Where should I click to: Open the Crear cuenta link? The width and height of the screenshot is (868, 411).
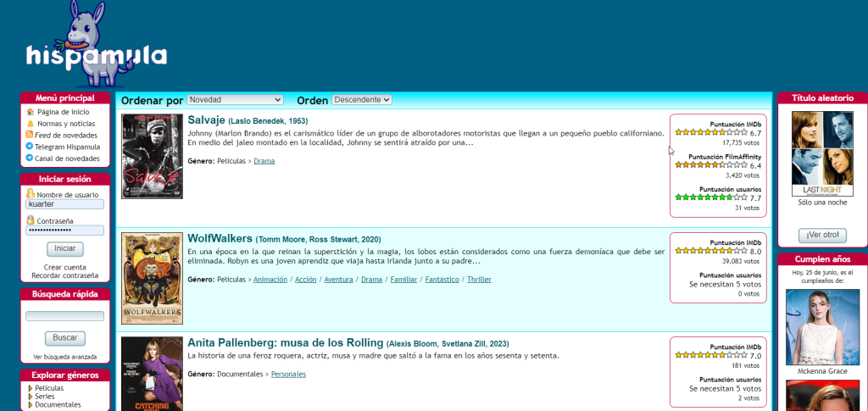click(x=64, y=267)
